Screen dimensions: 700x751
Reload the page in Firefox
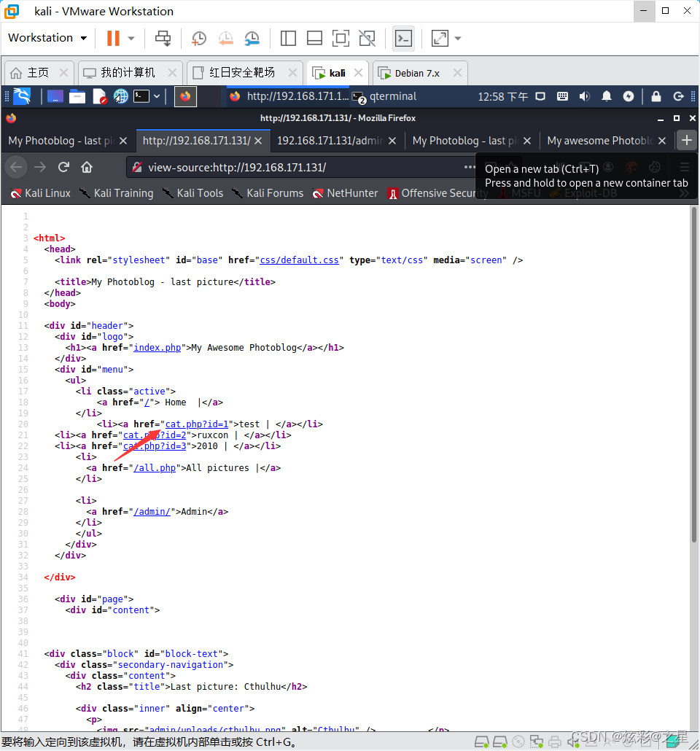tap(63, 167)
